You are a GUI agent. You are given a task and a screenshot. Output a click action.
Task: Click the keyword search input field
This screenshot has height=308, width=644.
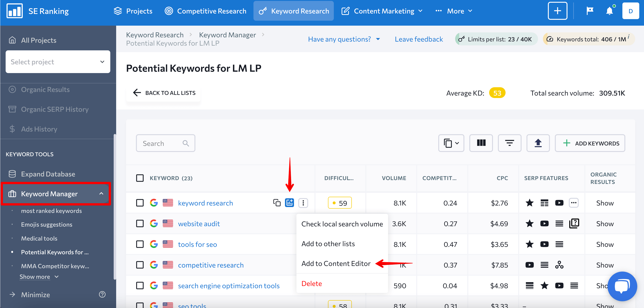(165, 143)
